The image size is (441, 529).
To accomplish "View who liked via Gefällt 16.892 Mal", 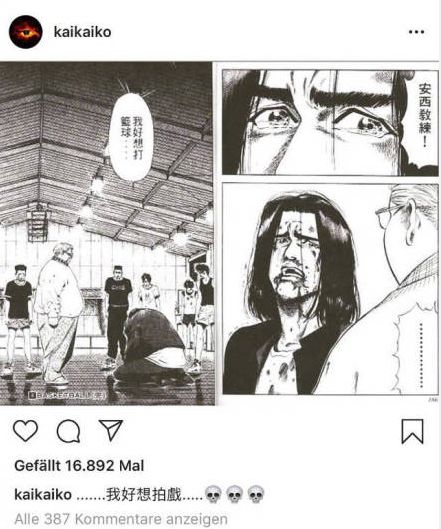I will click(79, 466).
